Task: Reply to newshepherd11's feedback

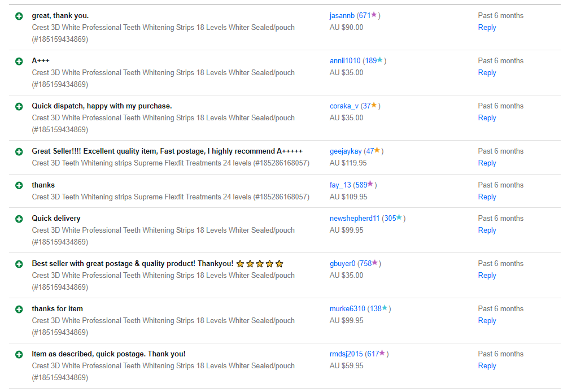Action: point(487,230)
